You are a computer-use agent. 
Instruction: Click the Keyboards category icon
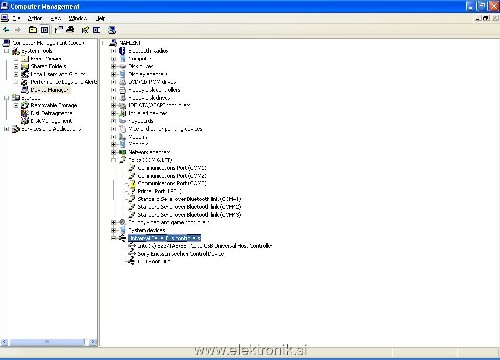(x=122, y=121)
